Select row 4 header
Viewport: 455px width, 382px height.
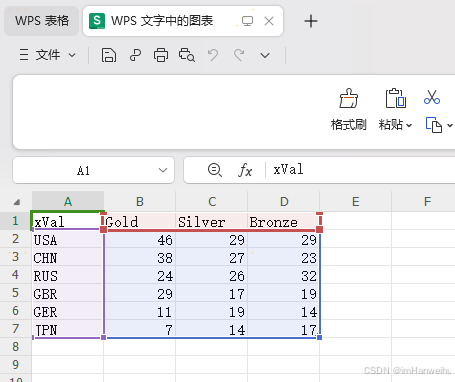click(x=15, y=275)
